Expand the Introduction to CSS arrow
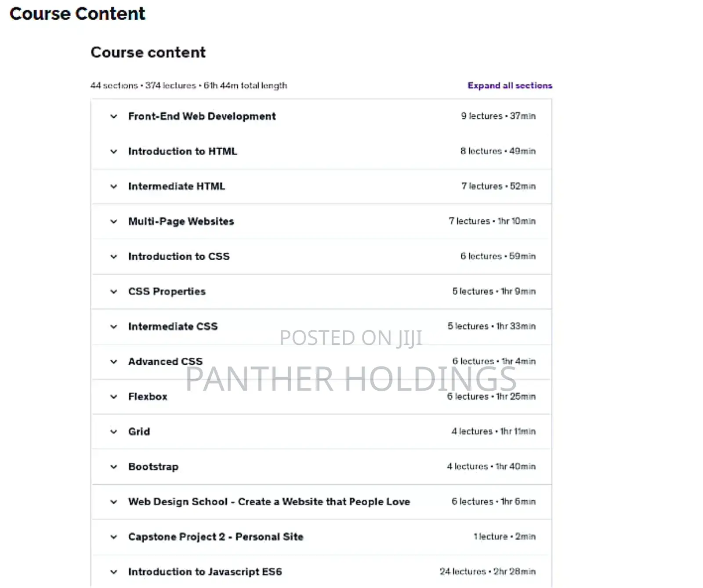703x588 pixels. [x=114, y=257]
